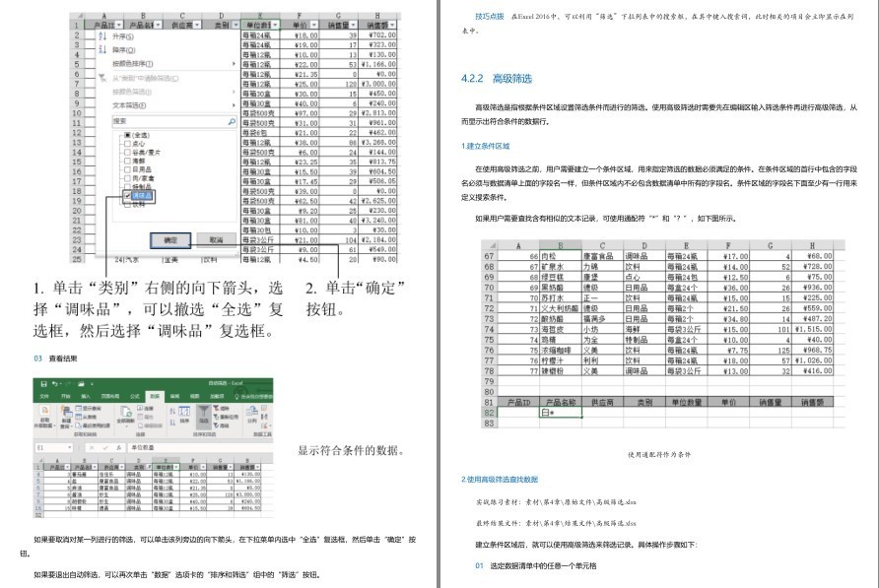Click the 取消 button in the filter menu
Image resolution: width=879 pixels, height=588 pixels.
click(216, 240)
